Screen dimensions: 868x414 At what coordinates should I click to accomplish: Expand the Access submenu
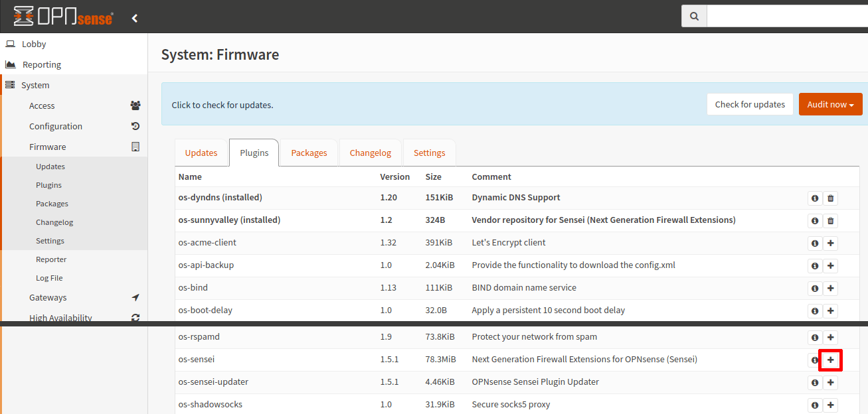click(42, 106)
